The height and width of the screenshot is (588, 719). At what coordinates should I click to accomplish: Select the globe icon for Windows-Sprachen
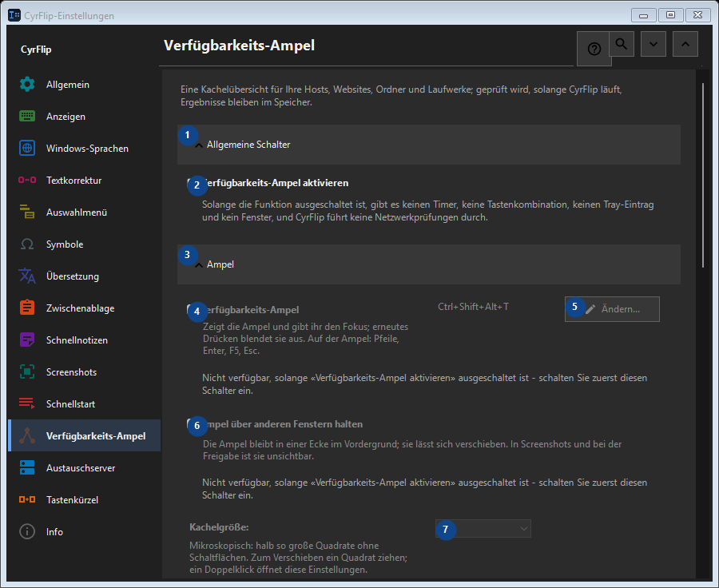pyautogui.click(x=27, y=148)
